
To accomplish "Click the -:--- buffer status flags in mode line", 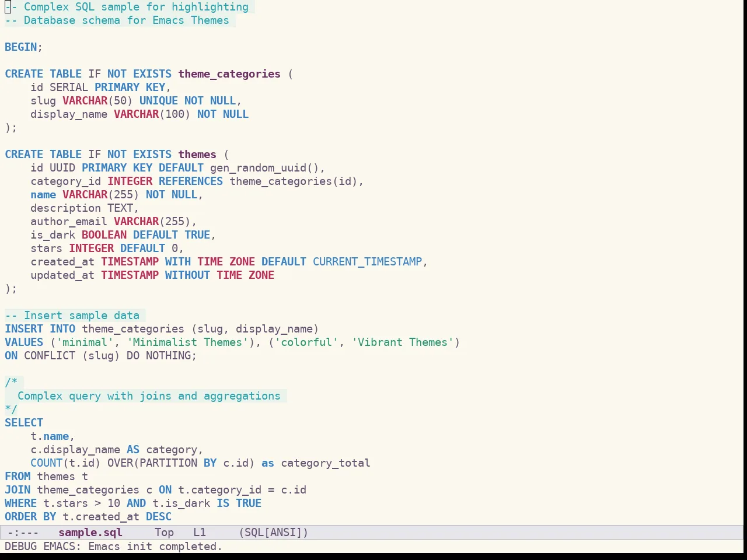I will pos(23,533).
